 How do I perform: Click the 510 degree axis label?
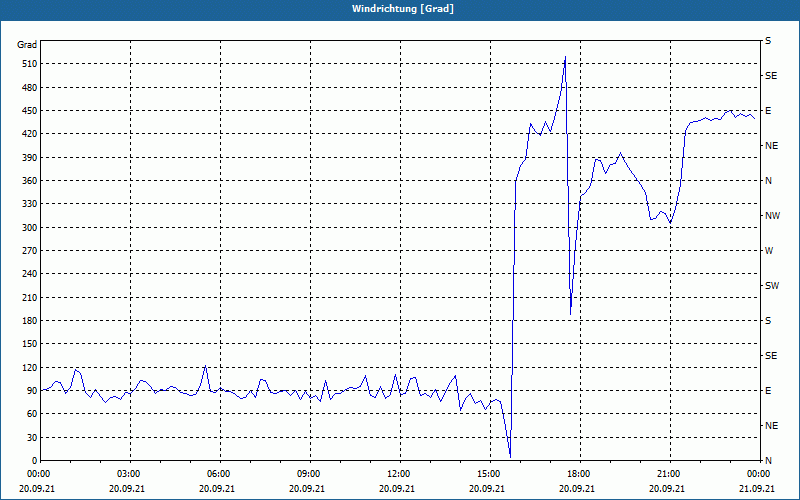click(x=29, y=64)
